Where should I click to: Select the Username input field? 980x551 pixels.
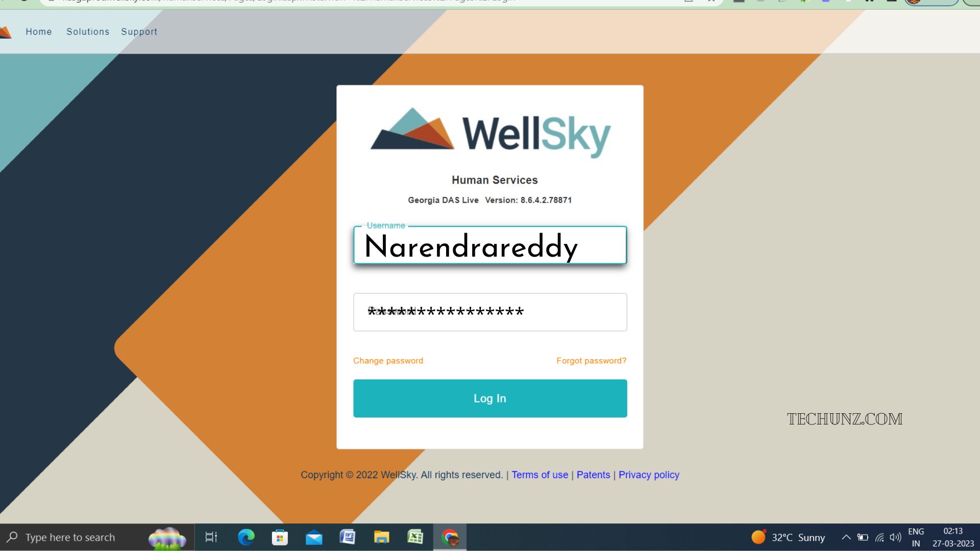click(x=490, y=245)
